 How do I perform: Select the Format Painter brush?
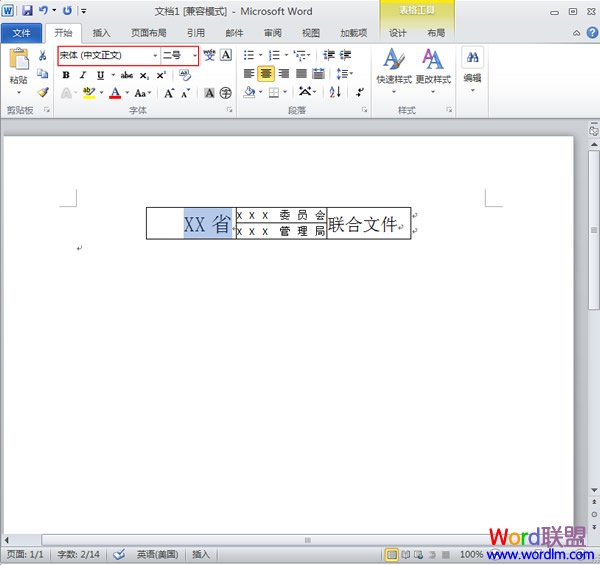(43, 92)
